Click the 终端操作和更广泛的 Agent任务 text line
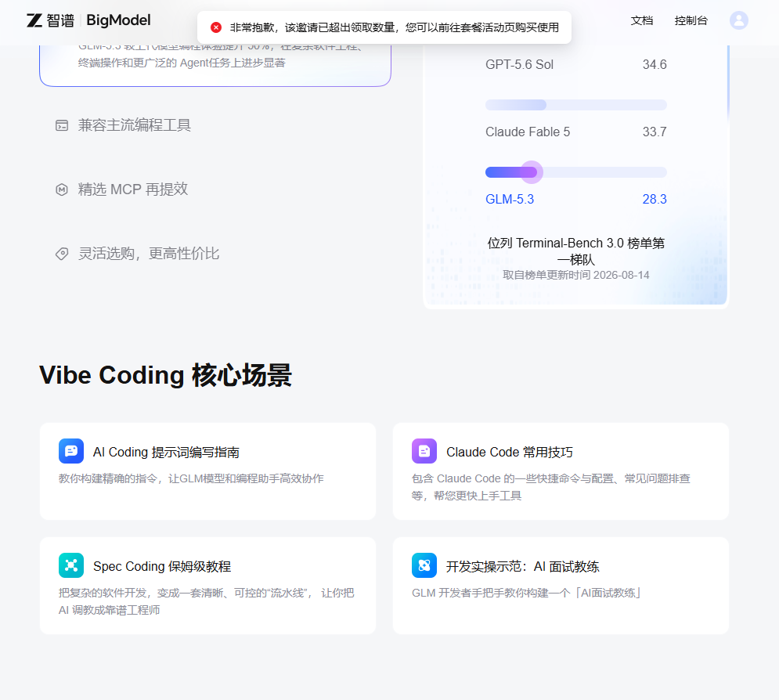The height and width of the screenshot is (700, 779). [182, 63]
